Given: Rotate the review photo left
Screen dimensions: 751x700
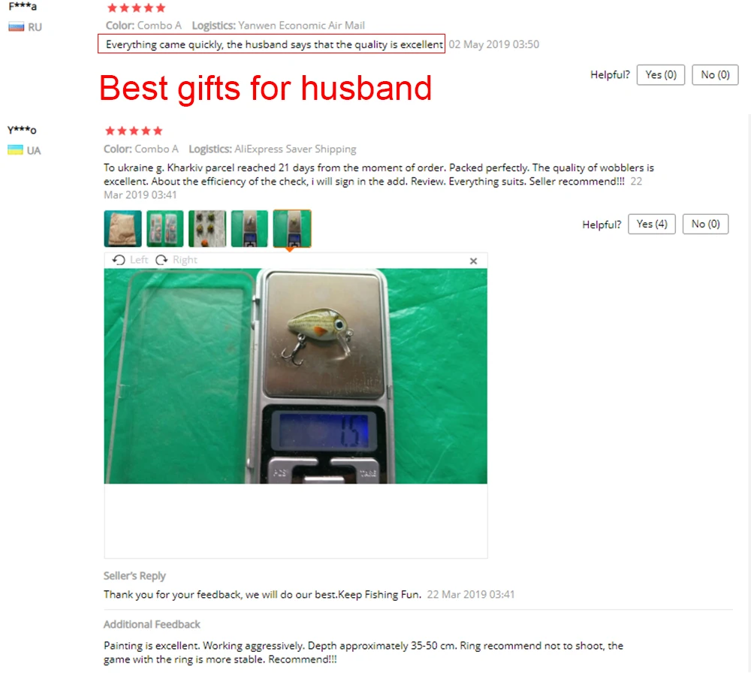Looking at the screenshot, I should tap(130, 260).
